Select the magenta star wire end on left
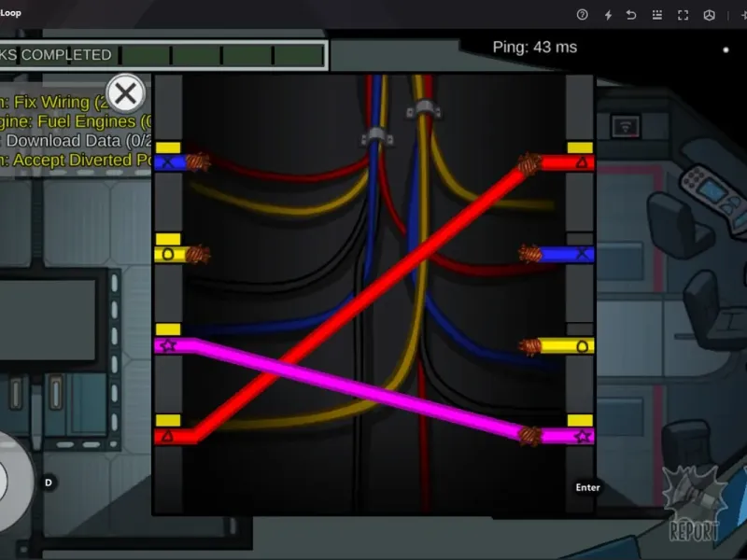This screenshot has width=747, height=560. point(175,345)
